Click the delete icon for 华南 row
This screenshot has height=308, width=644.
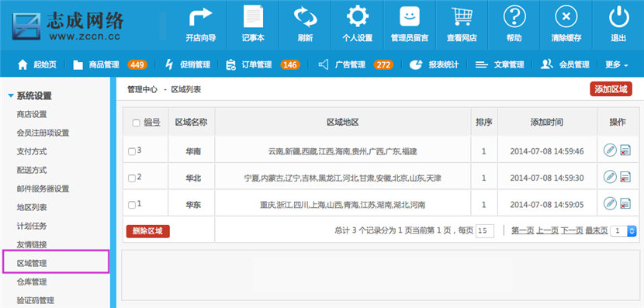click(625, 151)
